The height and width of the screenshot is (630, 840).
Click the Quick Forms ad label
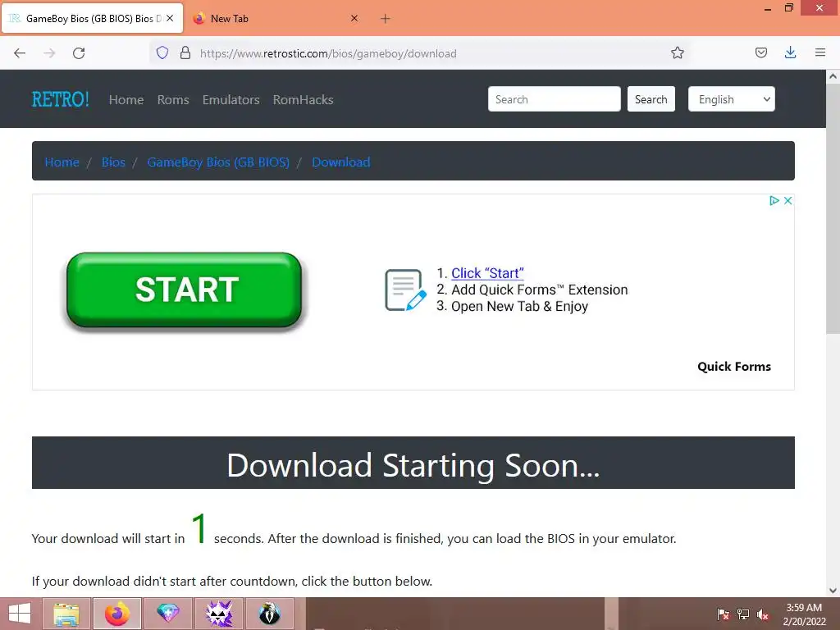734,367
